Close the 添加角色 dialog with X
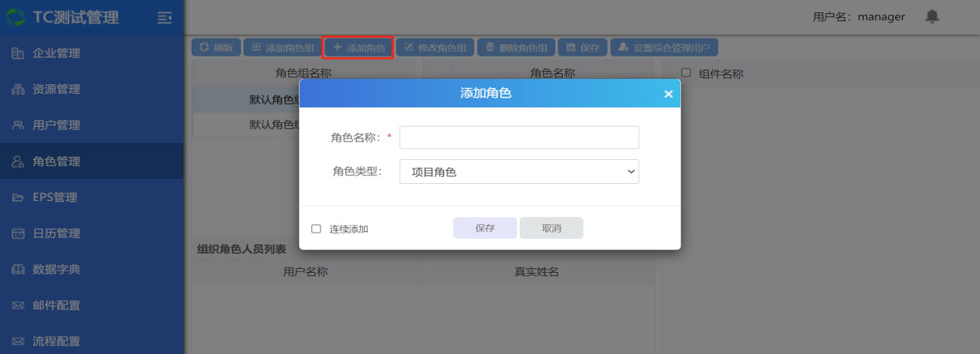 pyautogui.click(x=668, y=94)
